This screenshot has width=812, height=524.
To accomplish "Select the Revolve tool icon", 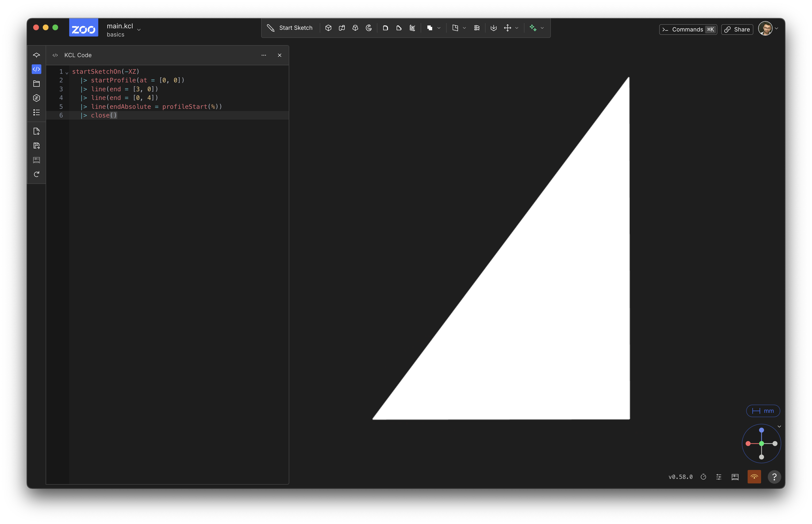I will 369,28.
